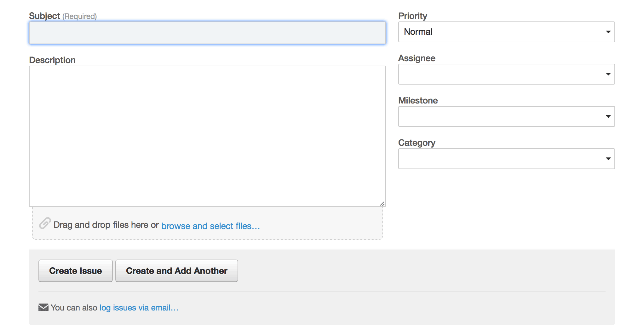644x331 pixels.
Task: Focus the Subject text field
Action: click(x=207, y=33)
